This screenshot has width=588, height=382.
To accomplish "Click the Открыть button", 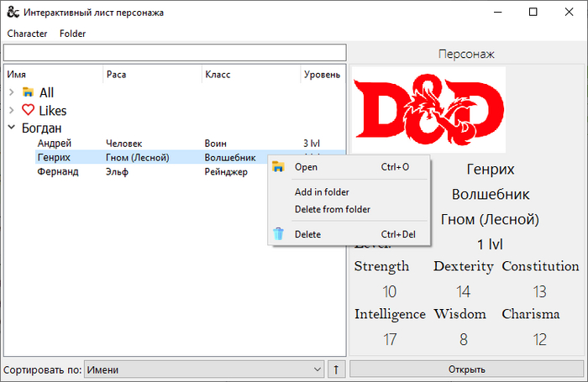I will pyautogui.click(x=466, y=369).
